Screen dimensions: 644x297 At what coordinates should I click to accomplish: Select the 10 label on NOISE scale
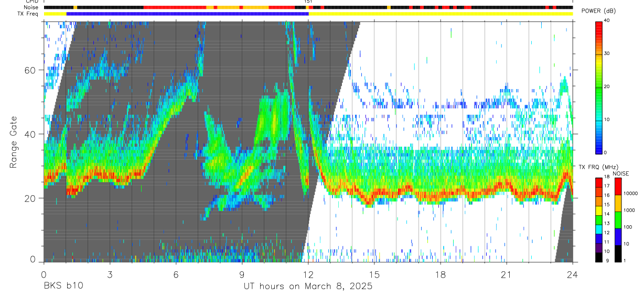click(627, 244)
